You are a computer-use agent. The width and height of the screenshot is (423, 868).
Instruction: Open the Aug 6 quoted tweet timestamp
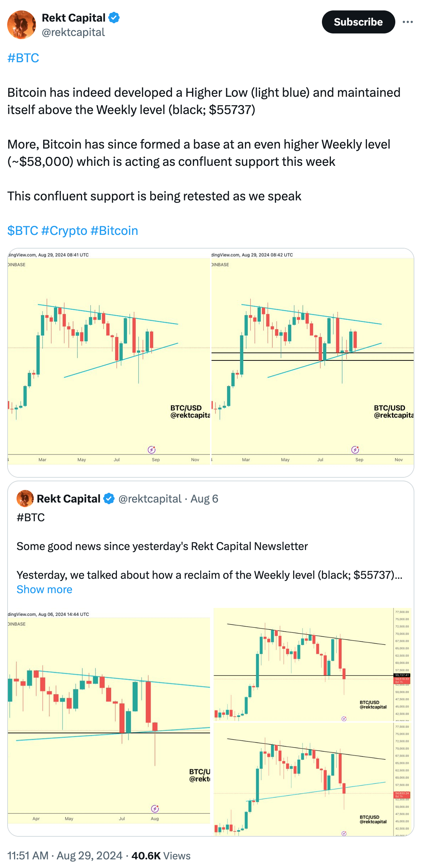(x=204, y=499)
